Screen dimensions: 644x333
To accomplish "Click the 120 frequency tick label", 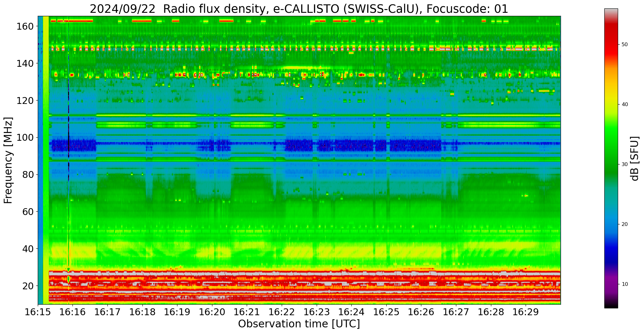I will (x=25, y=100).
